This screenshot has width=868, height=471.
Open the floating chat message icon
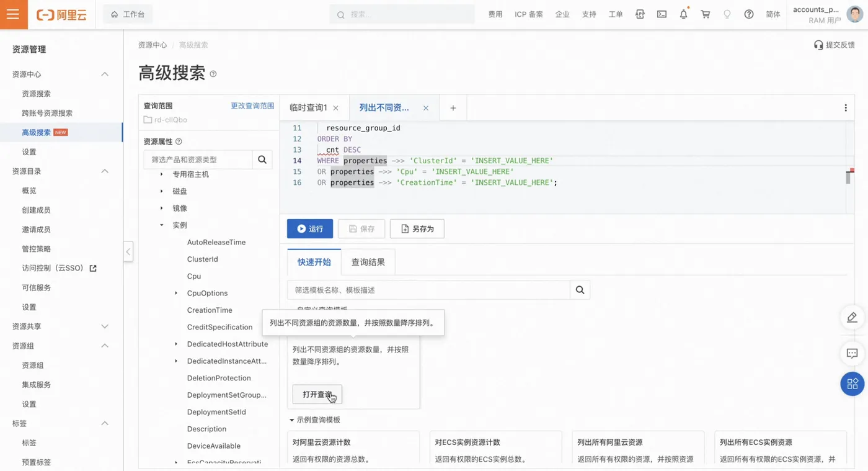(852, 354)
